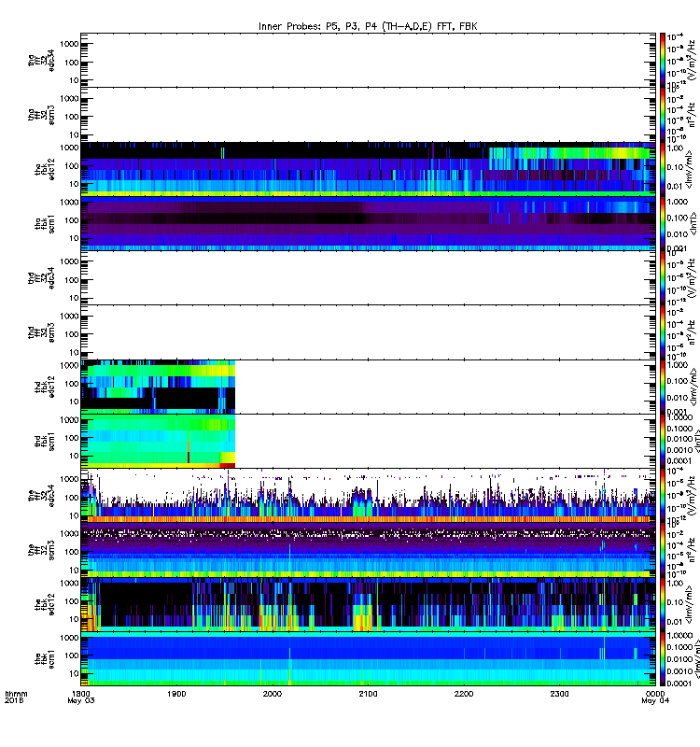Click the "May 04" date label
The width and height of the screenshot is (700, 747).
click(655, 701)
